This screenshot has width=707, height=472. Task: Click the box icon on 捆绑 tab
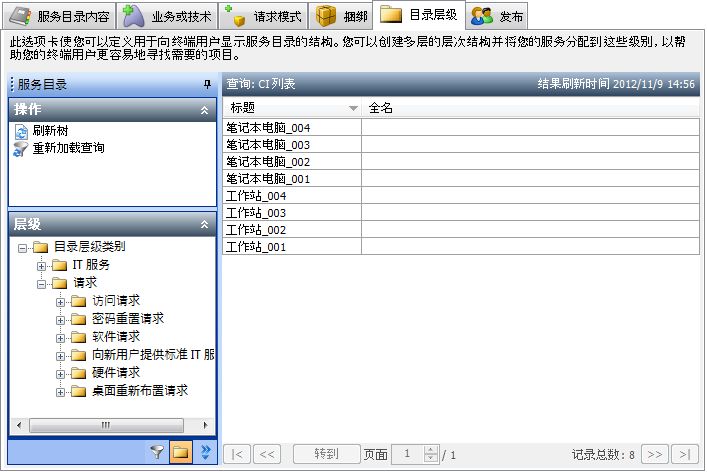(x=326, y=16)
